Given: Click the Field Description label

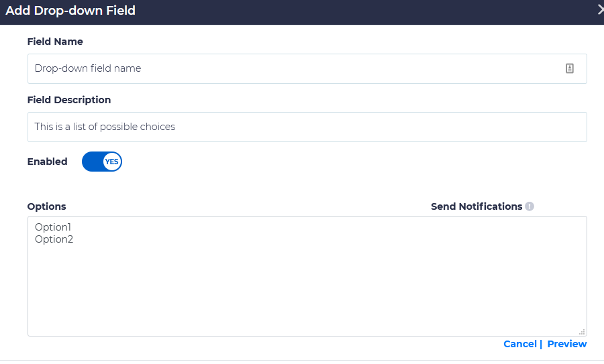Looking at the screenshot, I should tap(69, 100).
